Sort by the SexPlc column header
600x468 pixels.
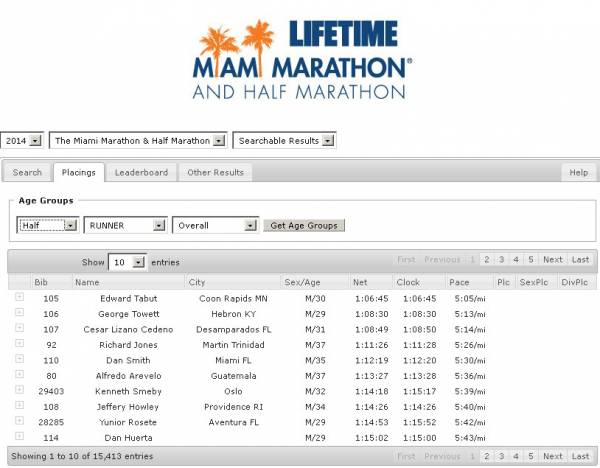click(x=536, y=282)
